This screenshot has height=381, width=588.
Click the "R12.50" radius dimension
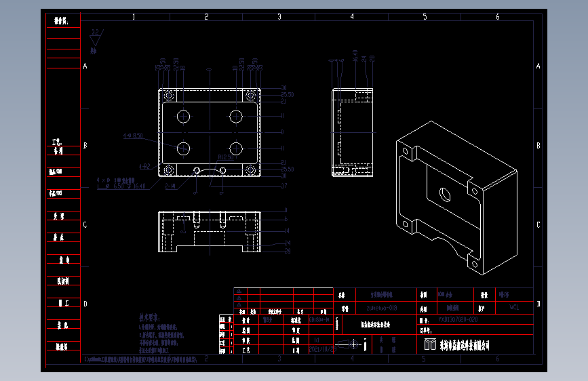coord(226,157)
